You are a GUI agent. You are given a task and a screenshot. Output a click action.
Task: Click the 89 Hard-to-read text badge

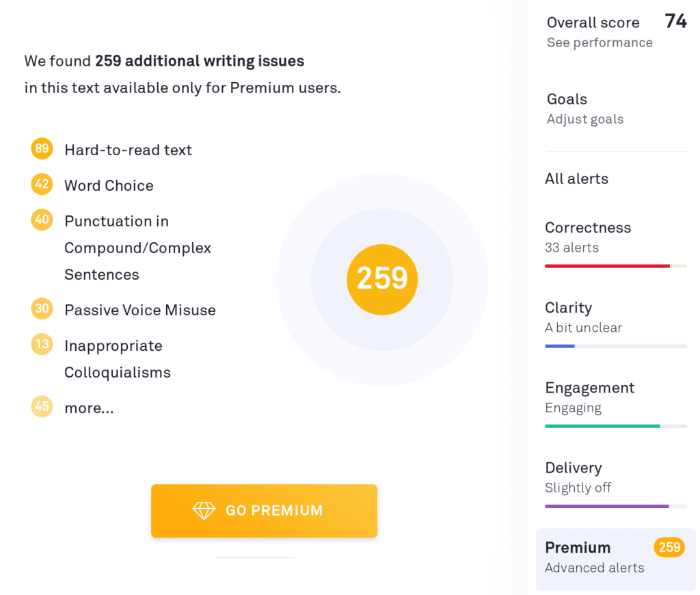point(42,149)
